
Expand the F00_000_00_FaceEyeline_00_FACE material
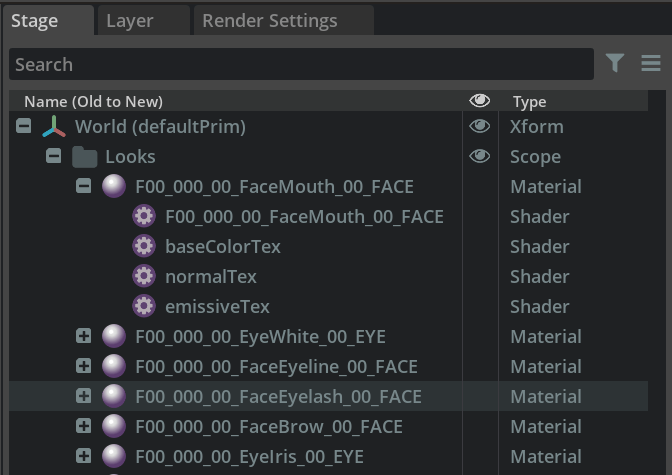click(84, 367)
